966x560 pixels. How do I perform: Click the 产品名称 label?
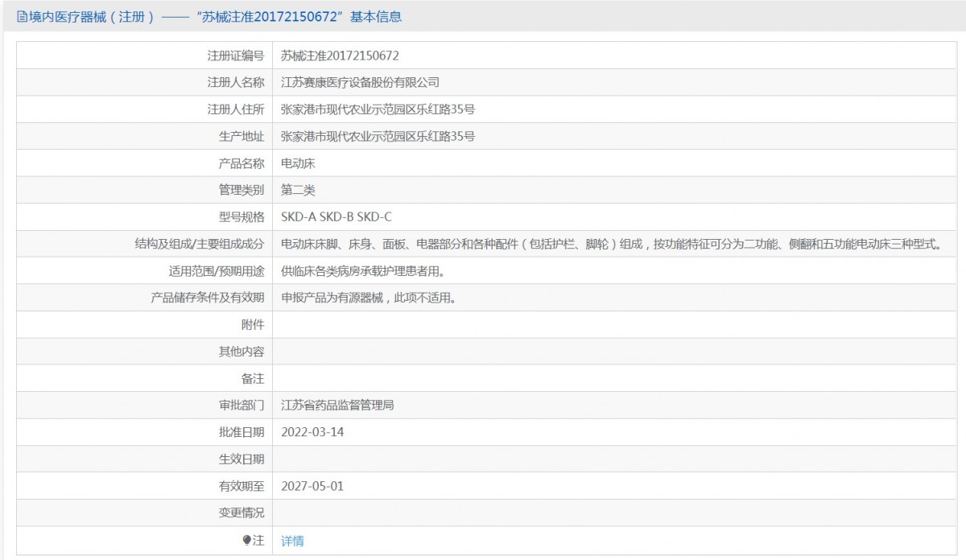click(x=242, y=163)
